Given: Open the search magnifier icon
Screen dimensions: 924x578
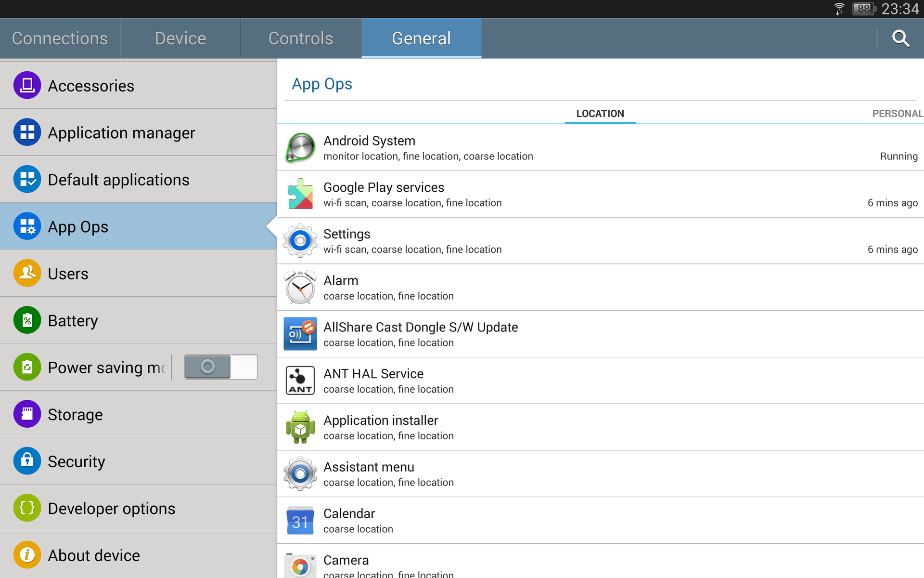Looking at the screenshot, I should pyautogui.click(x=900, y=39).
